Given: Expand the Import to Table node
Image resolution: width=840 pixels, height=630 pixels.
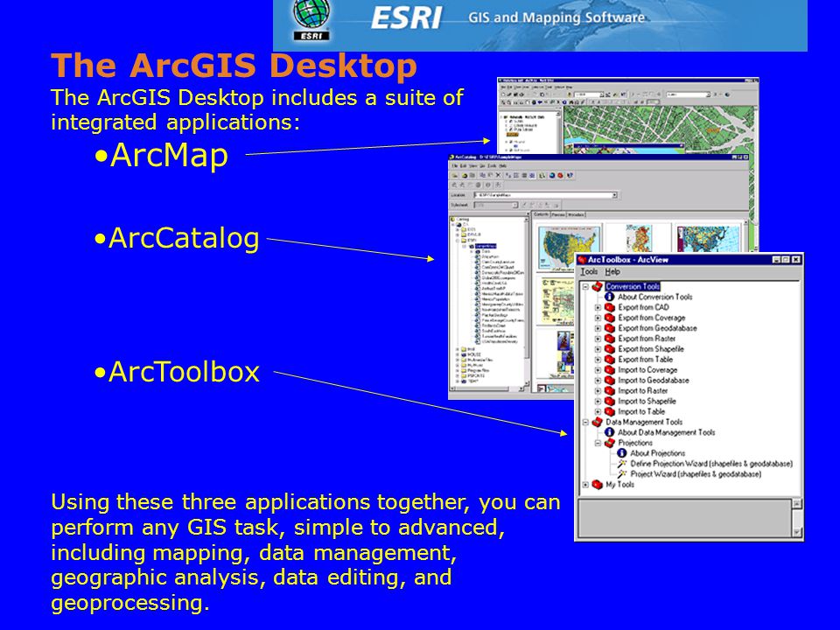Looking at the screenshot, I should [x=598, y=412].
